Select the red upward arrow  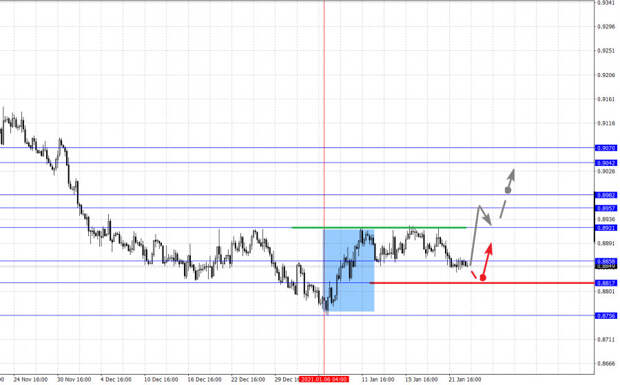[x=487, y=257]
